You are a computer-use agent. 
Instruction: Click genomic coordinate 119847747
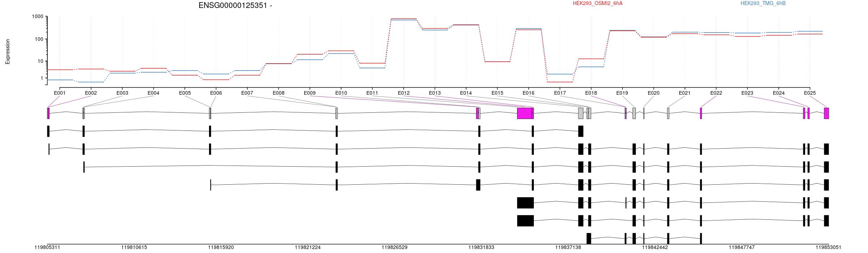(742, 248)
